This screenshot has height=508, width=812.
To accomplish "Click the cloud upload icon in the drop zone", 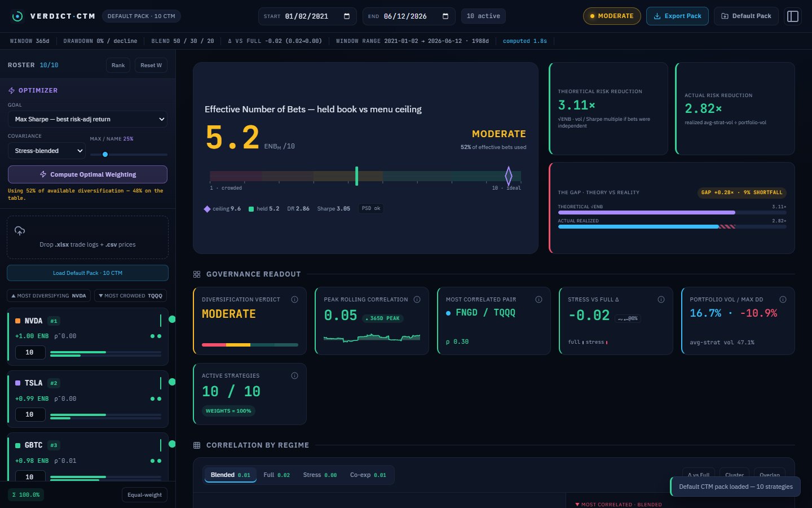I will 20,231.
